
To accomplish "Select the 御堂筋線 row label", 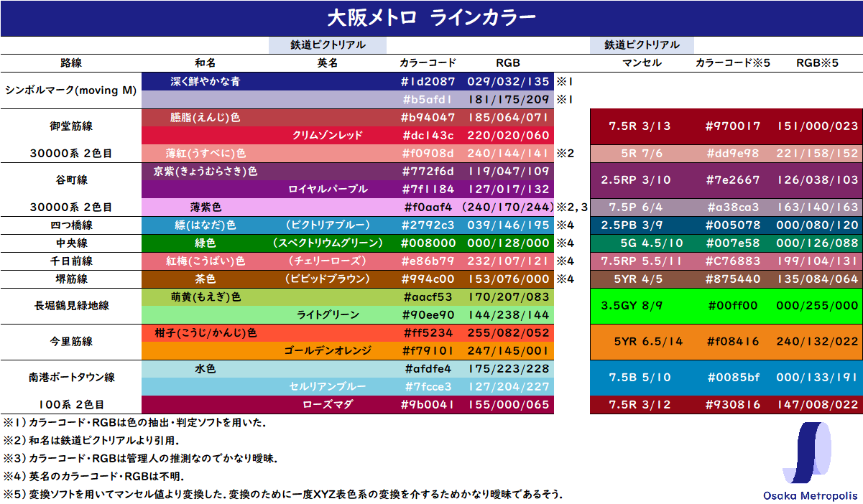I will coord(70,126).
